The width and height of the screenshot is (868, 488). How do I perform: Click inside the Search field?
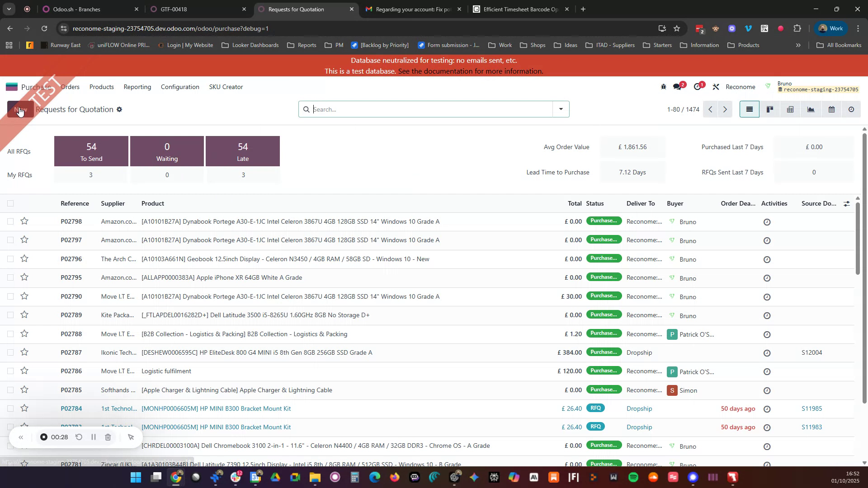pyautogui.click(x=429, y=109)
